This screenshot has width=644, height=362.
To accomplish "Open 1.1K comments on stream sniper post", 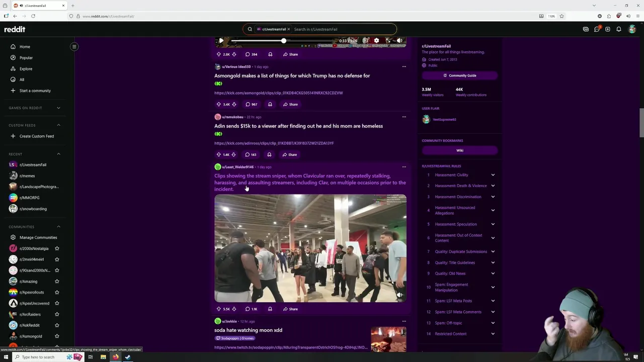I will [x=252, y=309].
